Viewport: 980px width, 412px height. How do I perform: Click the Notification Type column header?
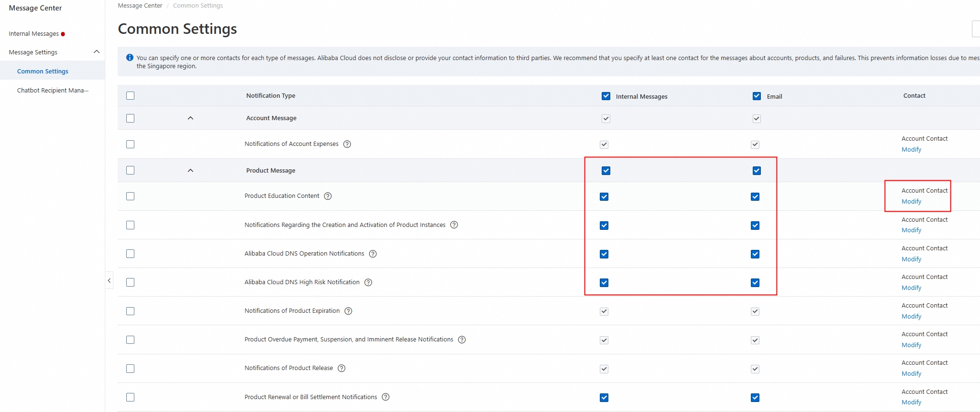coord(271,95)
